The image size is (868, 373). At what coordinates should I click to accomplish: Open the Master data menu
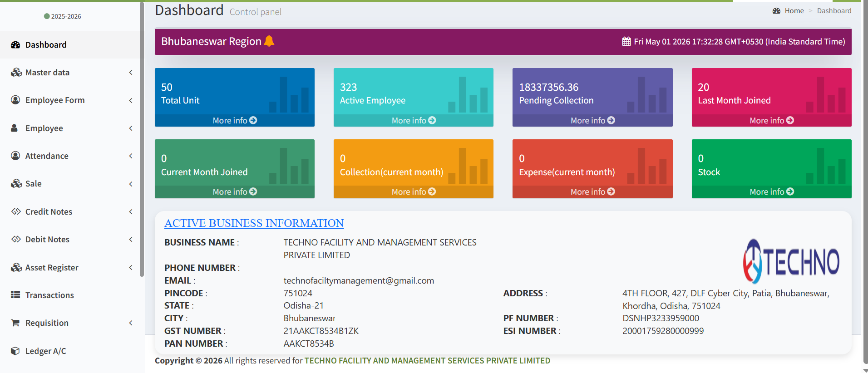tap(70, 73)
